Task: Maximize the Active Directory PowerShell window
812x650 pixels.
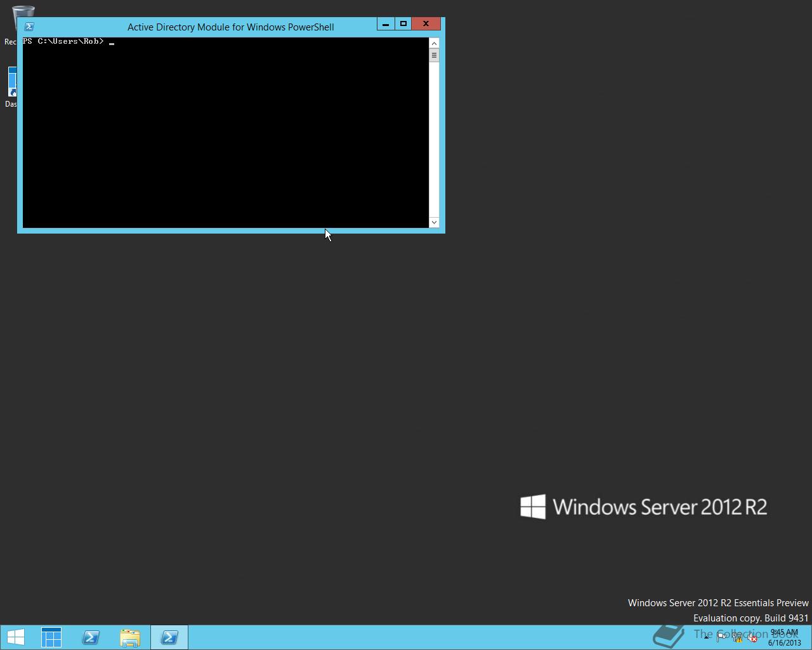Action: [403, 24]
